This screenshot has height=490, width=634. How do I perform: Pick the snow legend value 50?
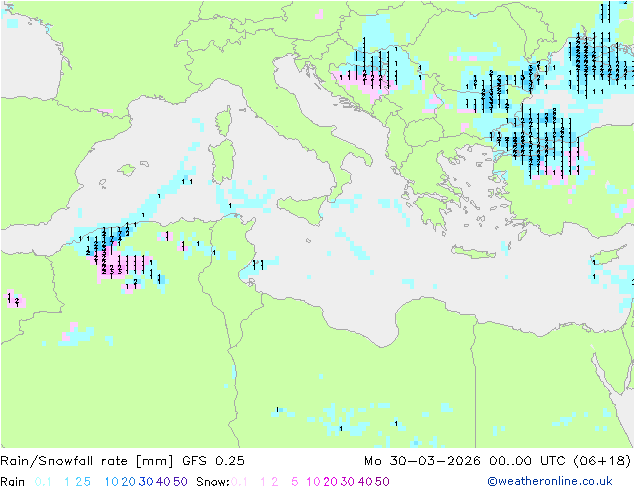point(382,482)
